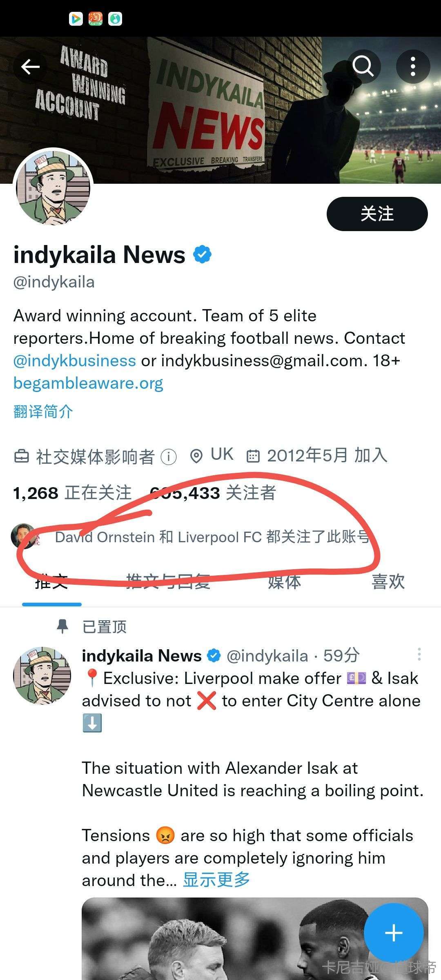441x980 pixels.
Task: Expand bio translation with 翻译简介
Action: pos(43,412)
